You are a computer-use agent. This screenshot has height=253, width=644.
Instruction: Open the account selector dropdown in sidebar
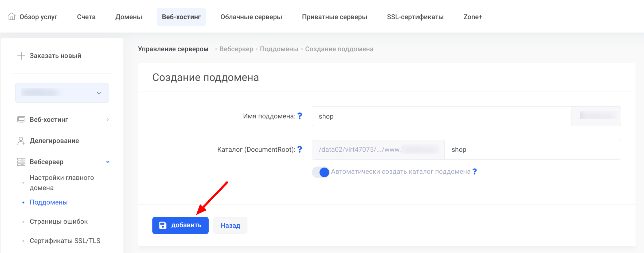(x=62, y=93)
